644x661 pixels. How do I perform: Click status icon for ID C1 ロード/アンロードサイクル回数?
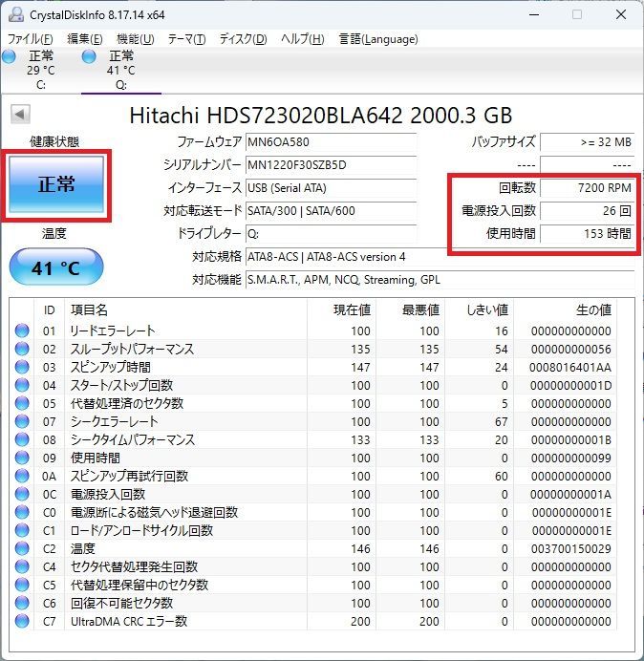click(x=22, y=530)
